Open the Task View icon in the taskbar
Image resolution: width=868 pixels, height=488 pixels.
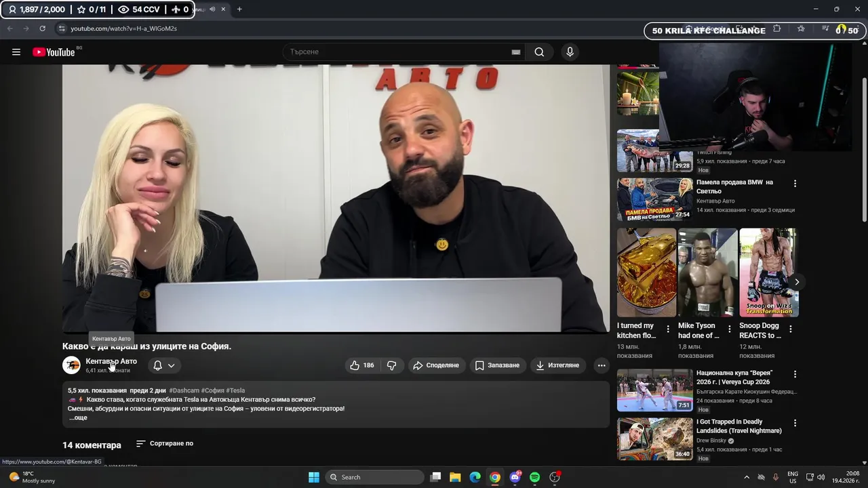tap(436, 477)
